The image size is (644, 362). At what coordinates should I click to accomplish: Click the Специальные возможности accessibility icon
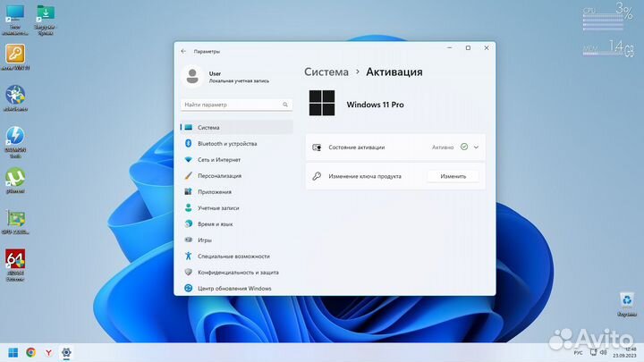pos(188,256)
